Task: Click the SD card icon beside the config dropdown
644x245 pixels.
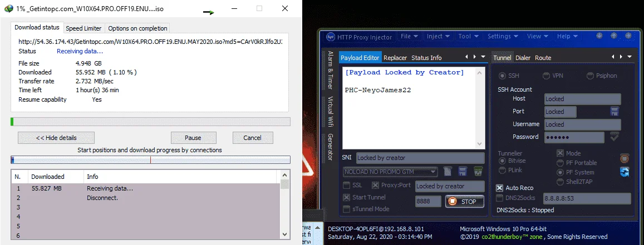Action: [x=448, y=171]
